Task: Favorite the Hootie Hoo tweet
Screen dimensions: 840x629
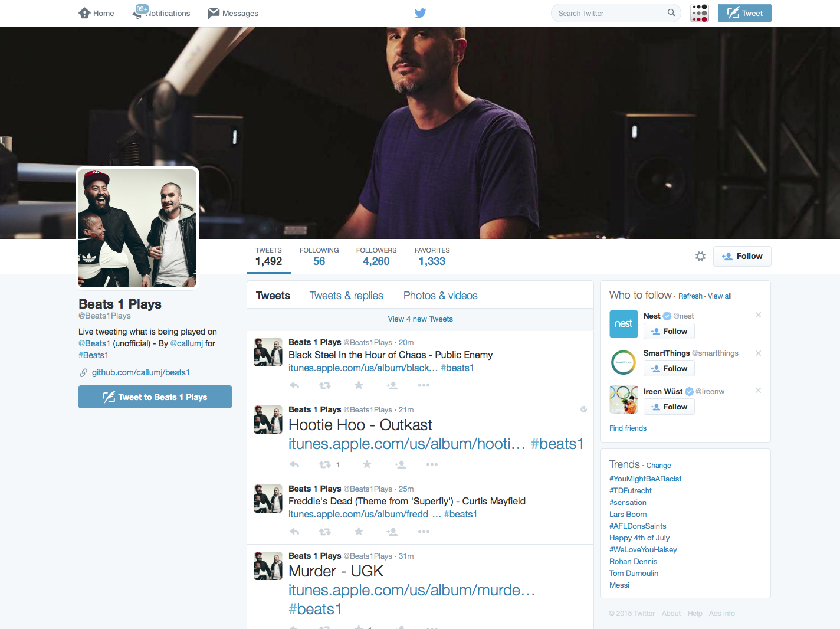Action: coord(367,464)
